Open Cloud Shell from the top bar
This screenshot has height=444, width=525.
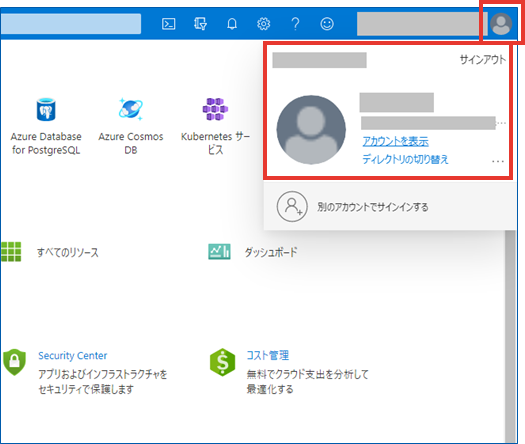(168, 24)
